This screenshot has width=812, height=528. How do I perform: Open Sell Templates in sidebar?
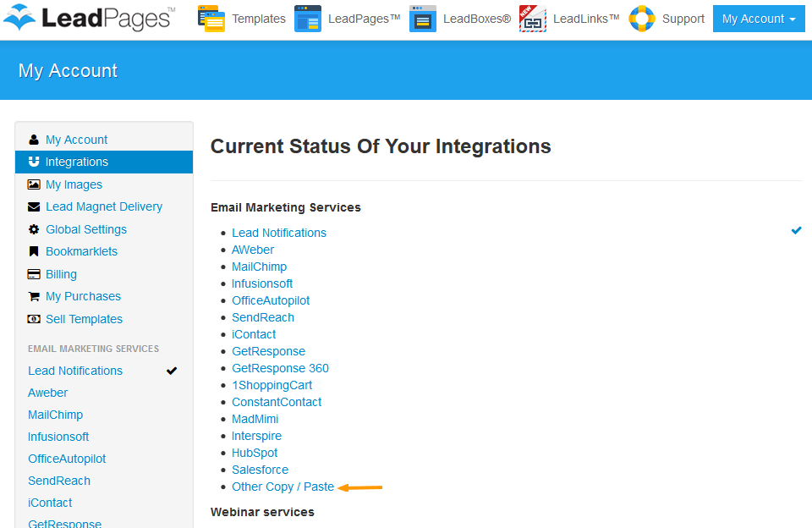(84, 319)
